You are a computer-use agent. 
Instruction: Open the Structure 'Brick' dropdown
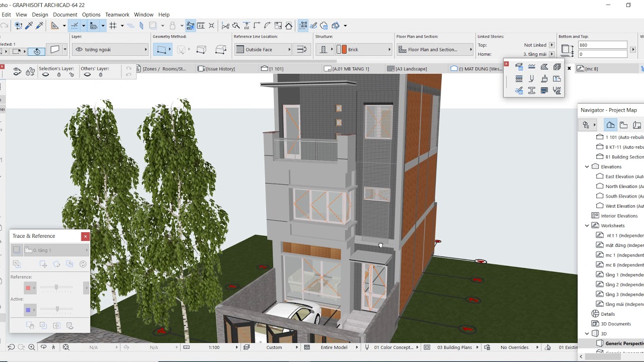tap(364, 49)
